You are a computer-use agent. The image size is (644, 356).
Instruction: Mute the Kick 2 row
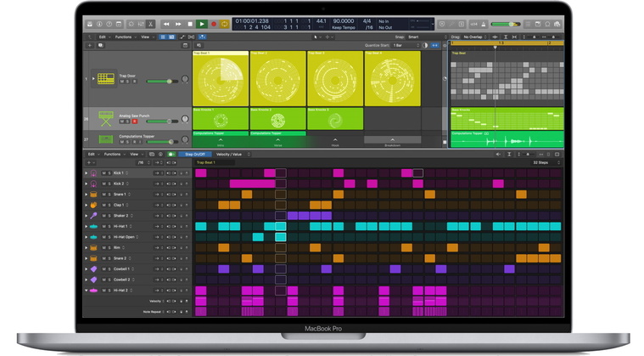(104, 184)
